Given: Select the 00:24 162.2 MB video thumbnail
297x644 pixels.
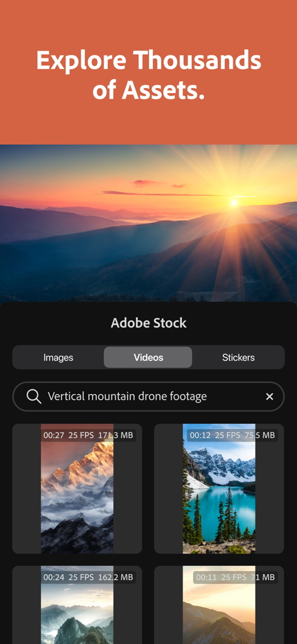Looking at the screenshot, I should point(77,605).
